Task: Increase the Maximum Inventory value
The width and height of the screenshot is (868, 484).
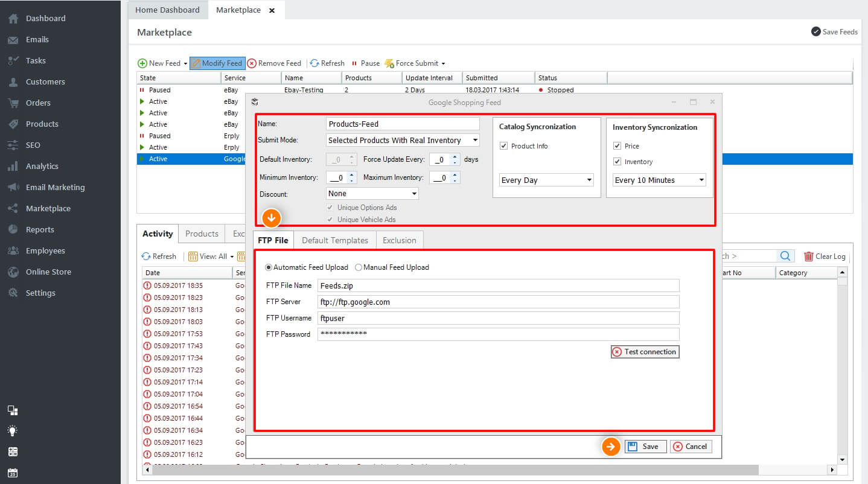Action: 455,174
